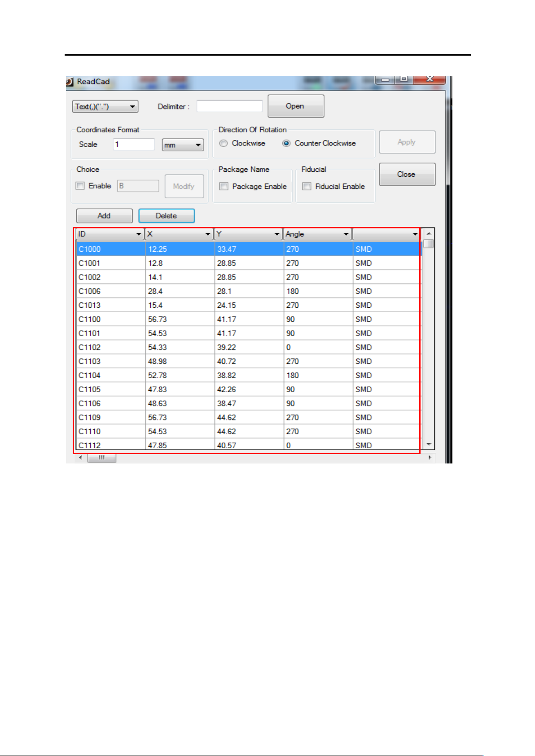
Task: Click the X value 47.85 cell
Action: pyautogui.click(x=180, y=444)
